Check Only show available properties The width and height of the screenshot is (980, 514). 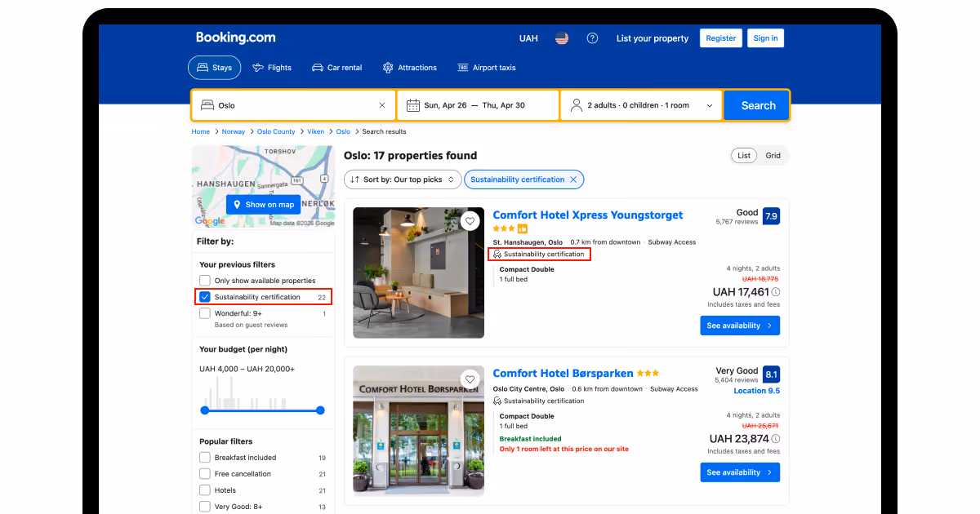point(205,280)
